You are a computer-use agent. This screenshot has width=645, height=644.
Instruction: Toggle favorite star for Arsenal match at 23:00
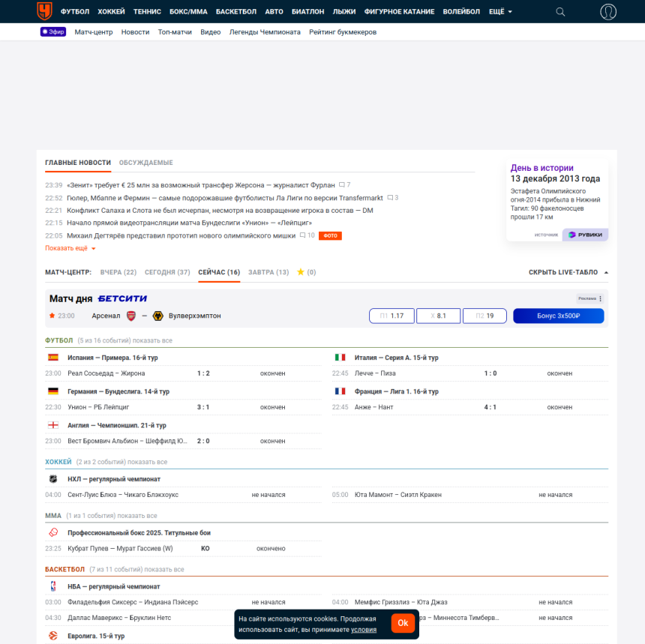click(x=52, y=316)
